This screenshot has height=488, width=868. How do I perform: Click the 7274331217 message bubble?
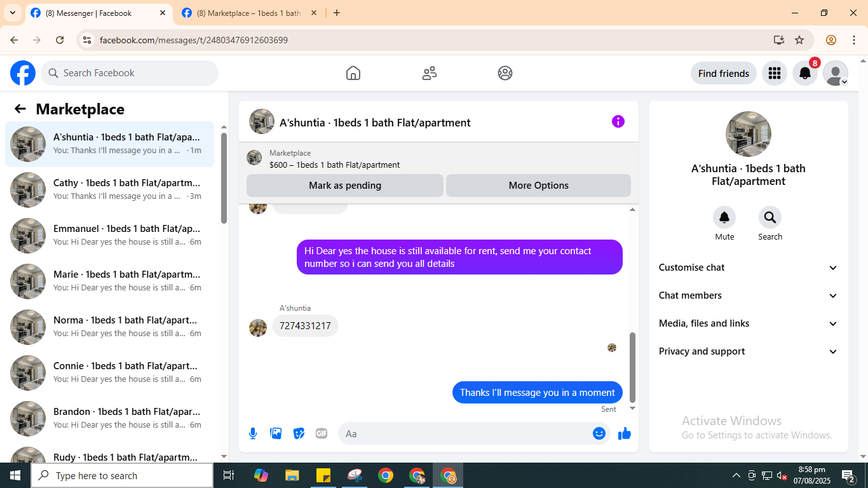coord(305,326)
